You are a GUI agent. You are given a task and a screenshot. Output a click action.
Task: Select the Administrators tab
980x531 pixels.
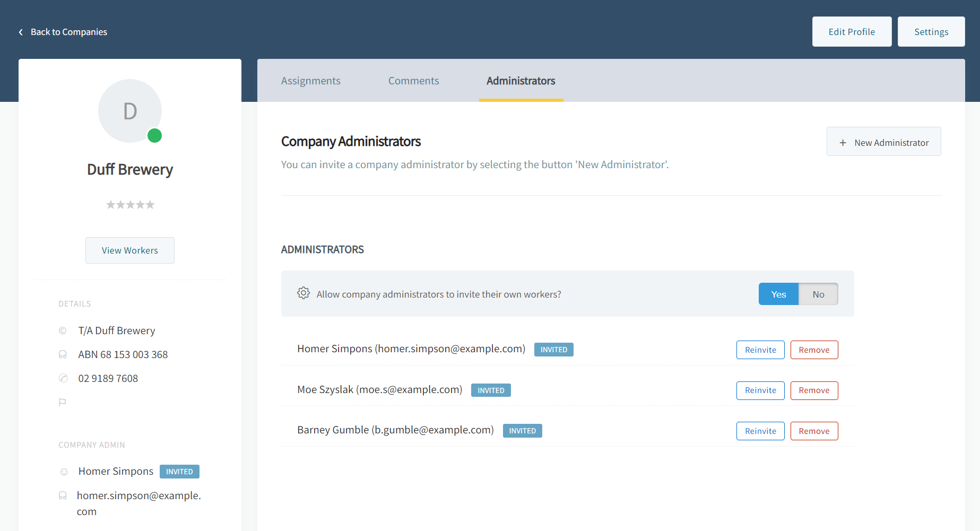[521, 81]
